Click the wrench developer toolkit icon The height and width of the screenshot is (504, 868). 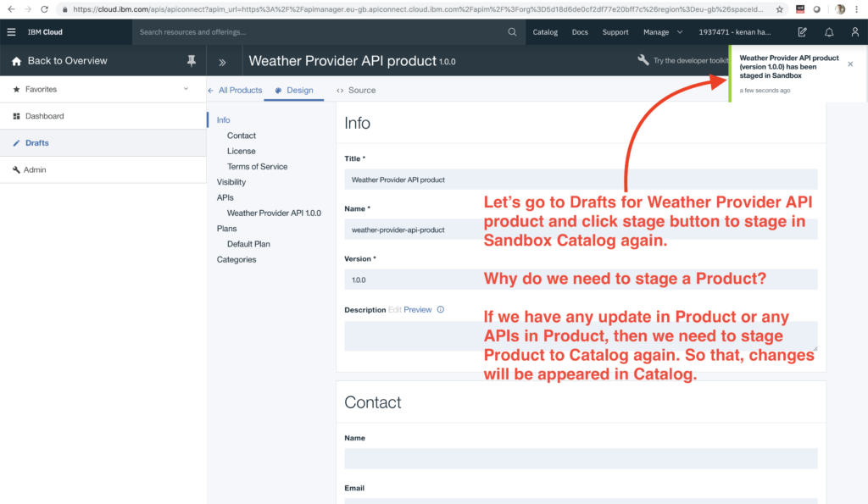tap(643, 60)
